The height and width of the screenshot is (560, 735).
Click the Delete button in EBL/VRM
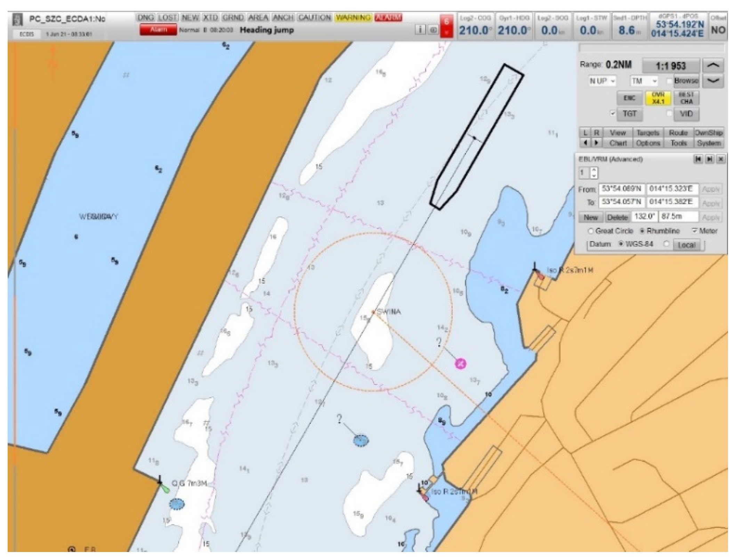617,217
